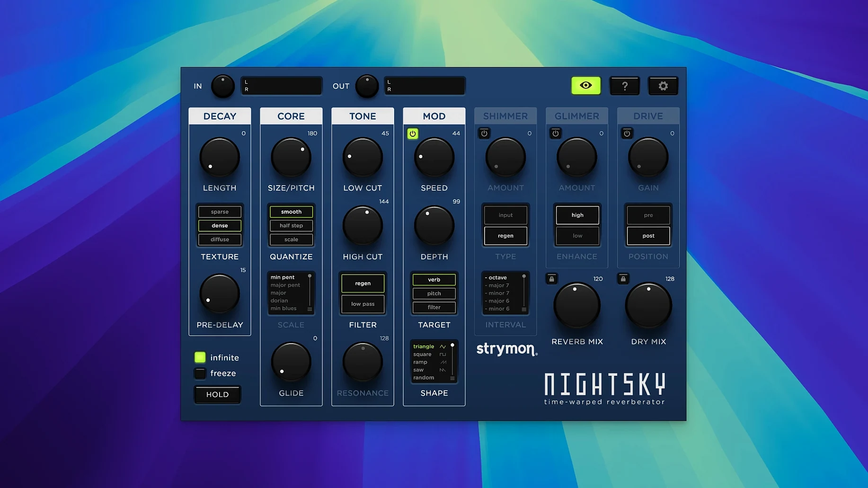
Task: Click the DECAY section header
Action: coord(220,116)
